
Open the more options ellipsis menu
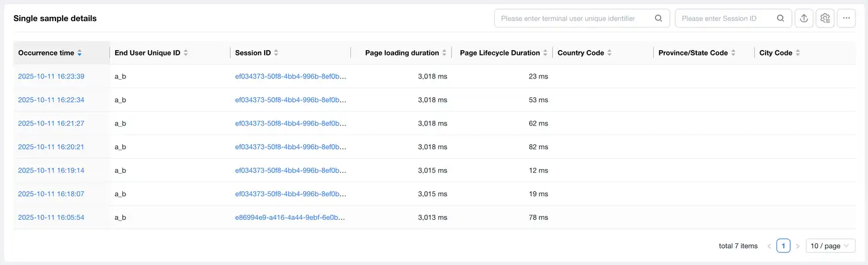click(x=846, y=18)
